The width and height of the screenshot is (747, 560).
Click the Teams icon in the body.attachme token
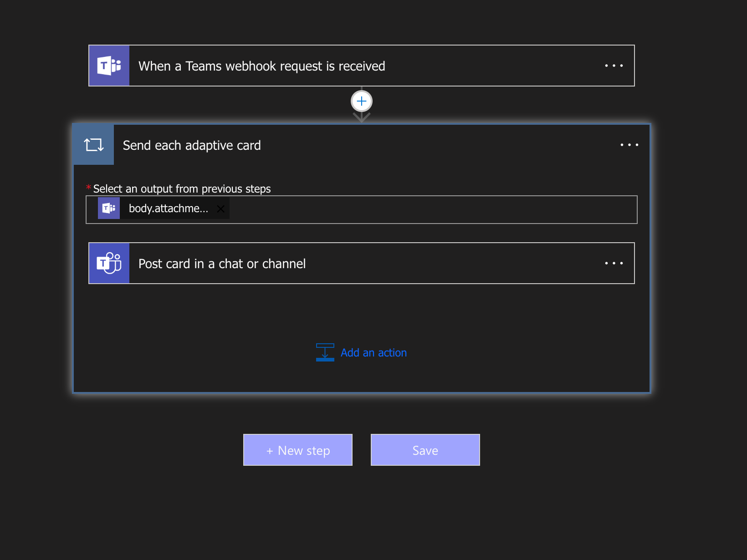coord(109,208)
